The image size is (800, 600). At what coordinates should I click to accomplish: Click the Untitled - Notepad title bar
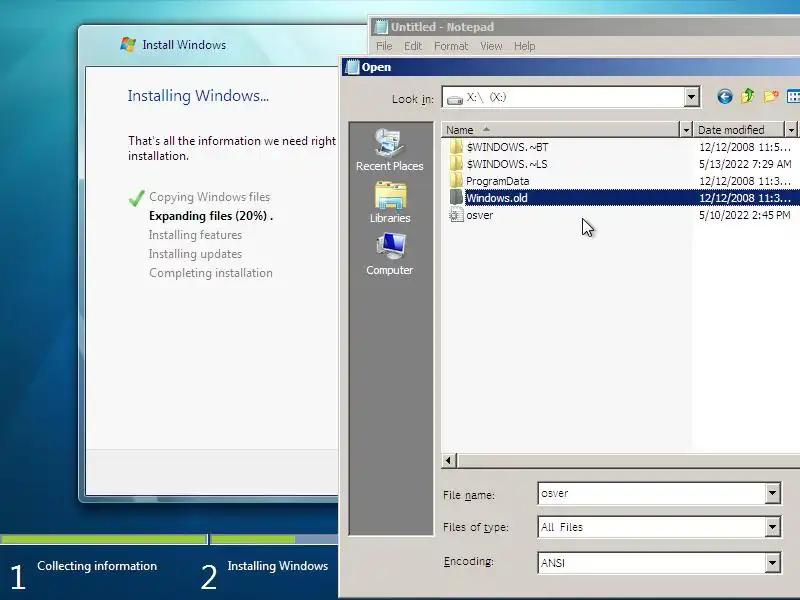pyautogui.click(x=584, y=27)
